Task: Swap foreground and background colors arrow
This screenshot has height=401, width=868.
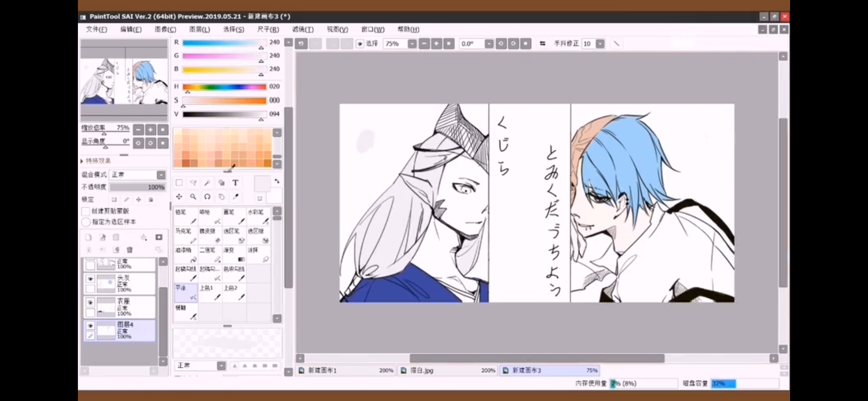Action: click(277, 181)
